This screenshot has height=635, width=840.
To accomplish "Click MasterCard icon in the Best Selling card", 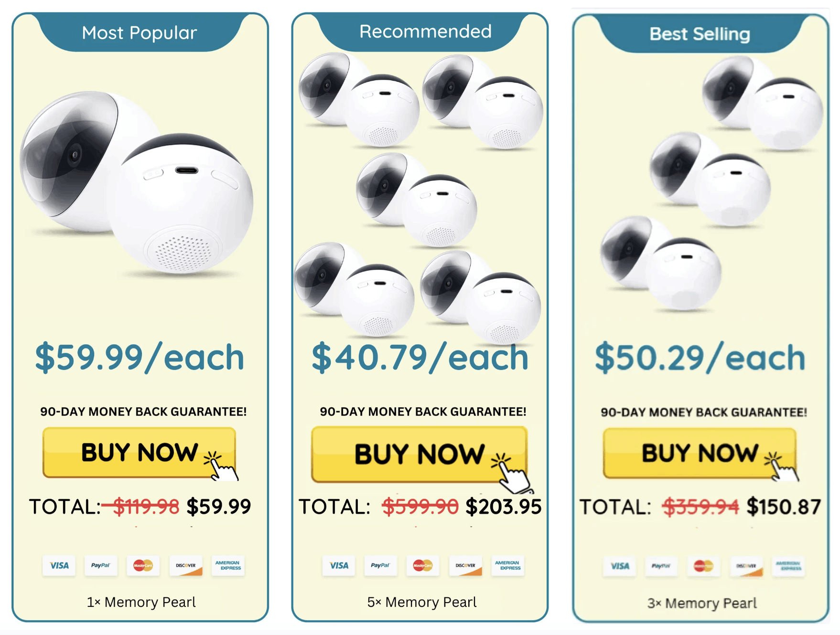I will point(703,566).
